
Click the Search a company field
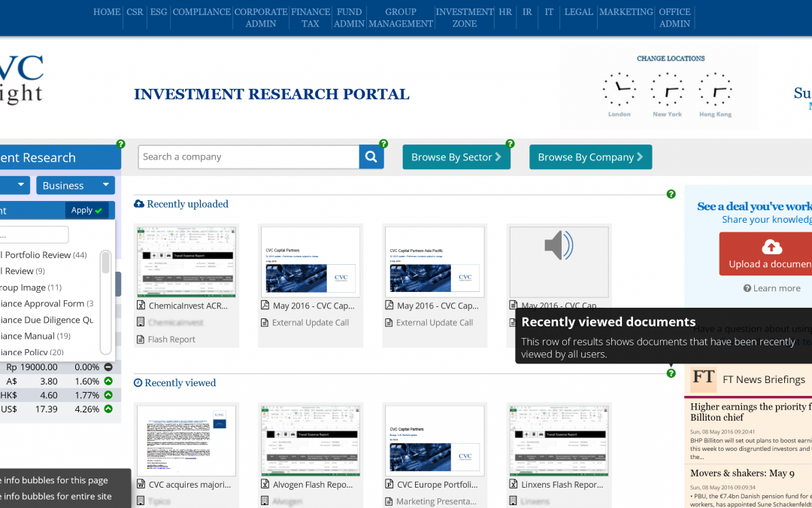click(249, 157)
